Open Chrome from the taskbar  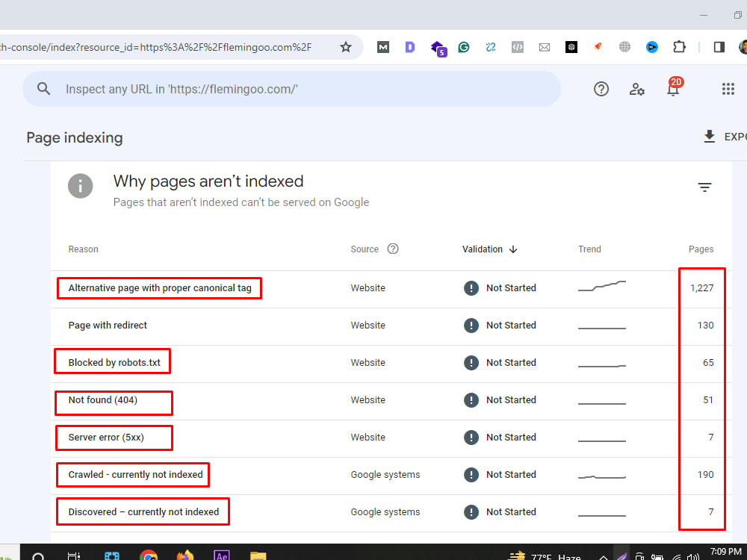click(149, 556)
